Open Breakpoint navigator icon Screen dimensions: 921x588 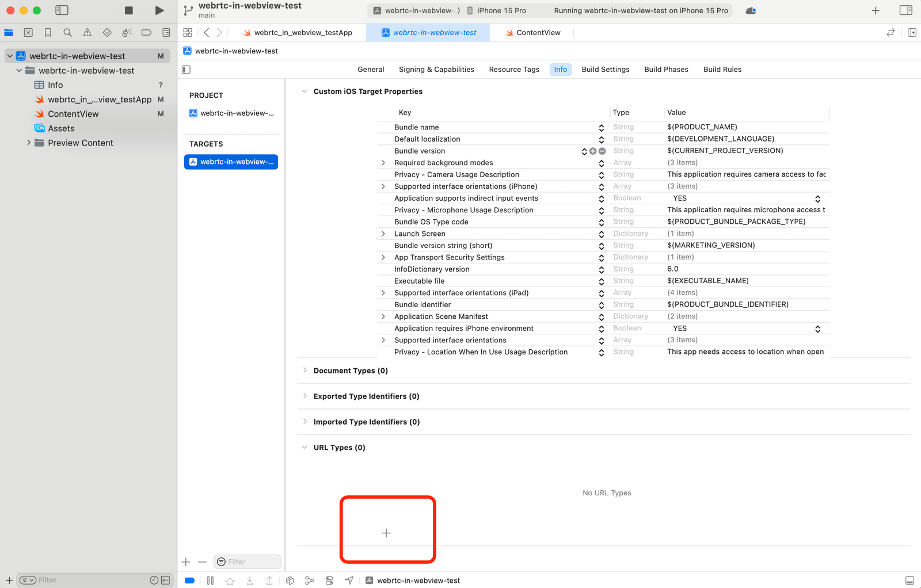pos(146,33)
